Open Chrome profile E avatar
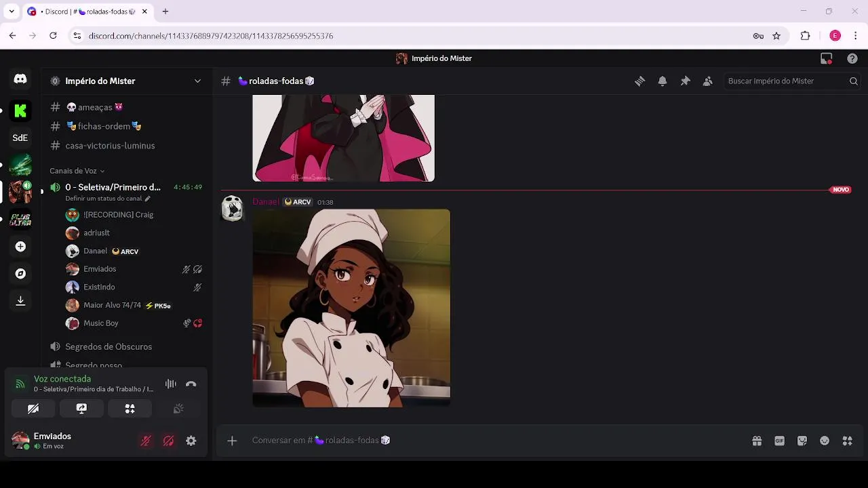 835,36
